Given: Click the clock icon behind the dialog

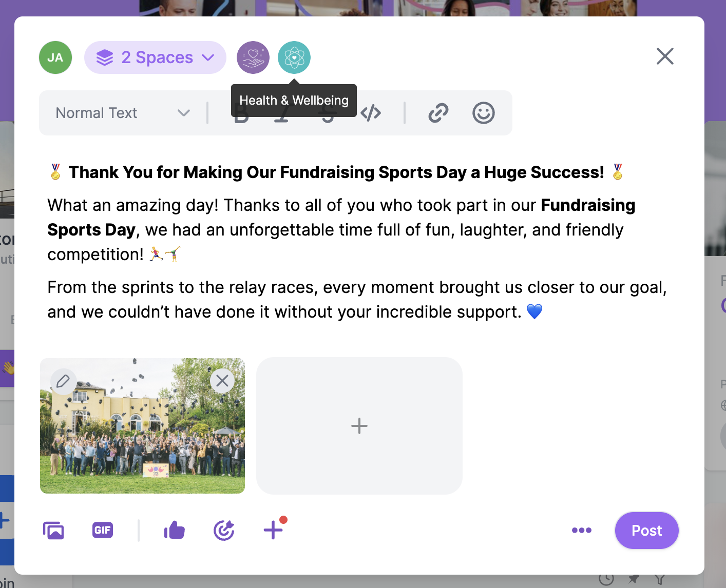Looking at the screenshot, I should tap(606, 580).
